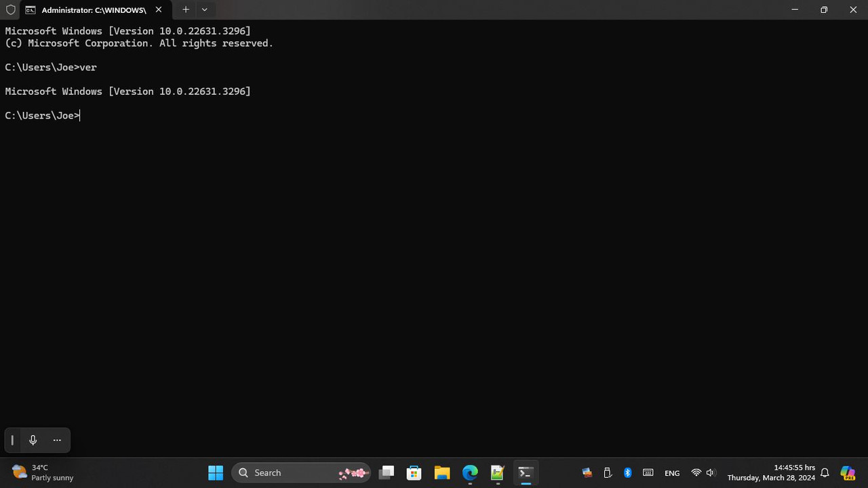Open the Windows Start menu
Image resolution: width=868 pixels, height=488 pixels.
(x=216, y=472)
